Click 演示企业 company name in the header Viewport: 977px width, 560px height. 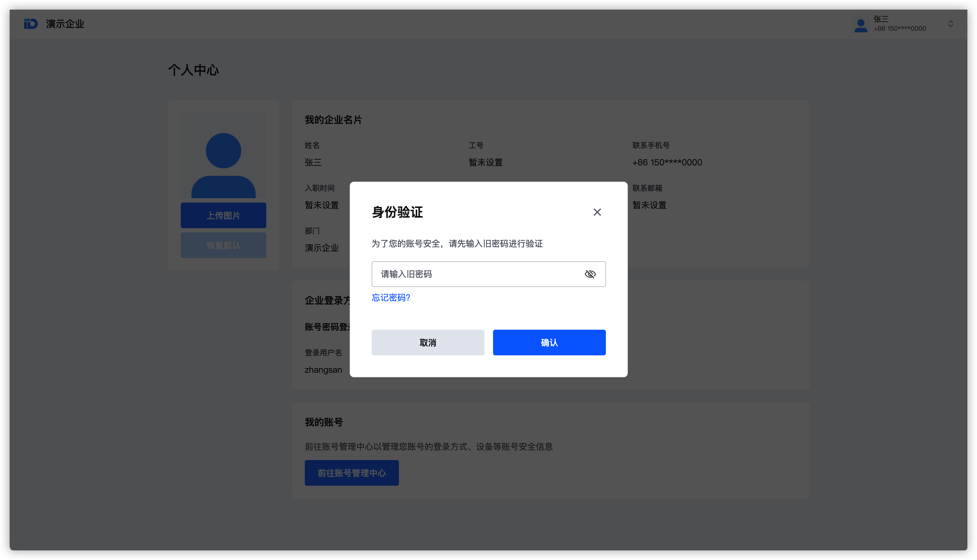coord(65,24)
